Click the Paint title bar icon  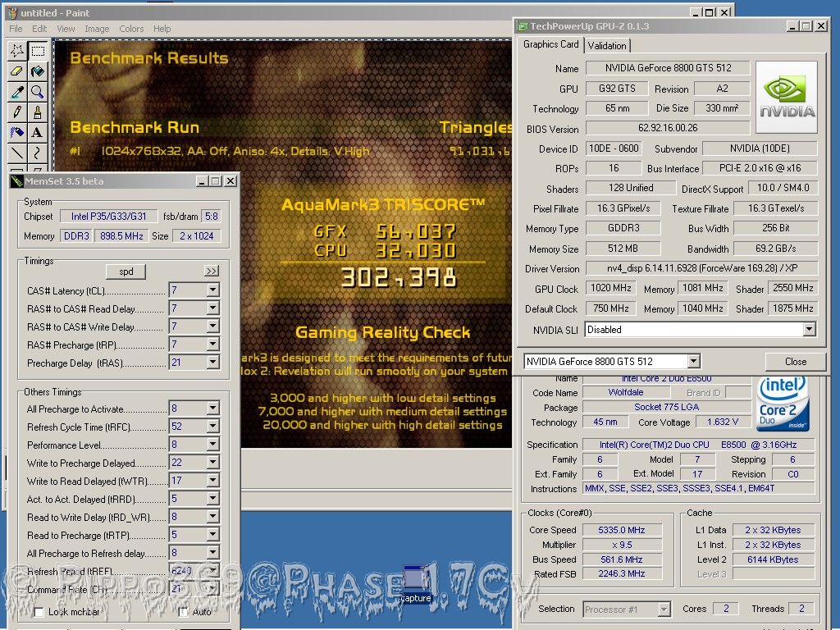coord(11,12)
